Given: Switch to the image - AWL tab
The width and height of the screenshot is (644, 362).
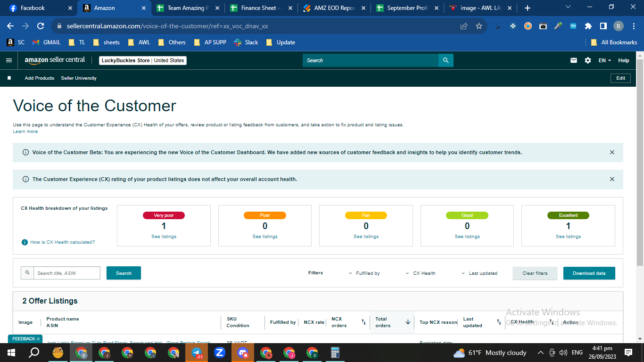Looking at the screenshot, I should tap(480, 8).
